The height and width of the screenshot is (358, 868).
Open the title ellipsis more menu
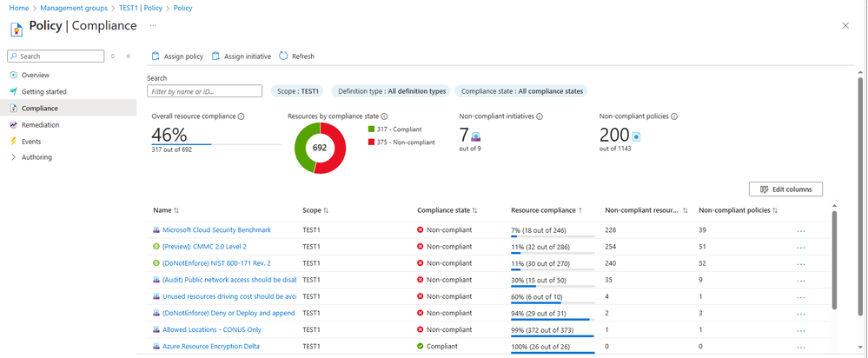tap(153, 25)
